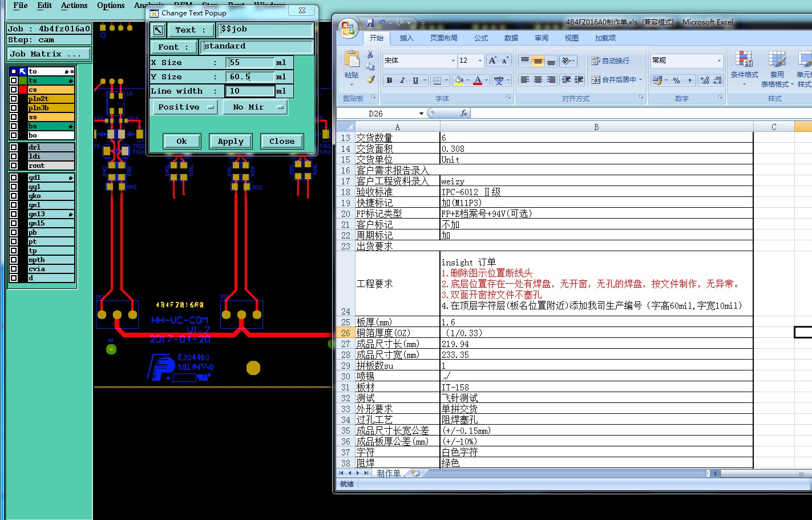Open the File menu in Genesis

pos(20,5)
